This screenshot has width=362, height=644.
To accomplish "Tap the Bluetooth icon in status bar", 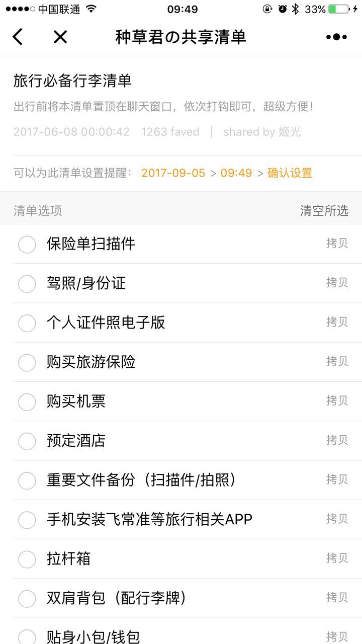I will point(296,9).
